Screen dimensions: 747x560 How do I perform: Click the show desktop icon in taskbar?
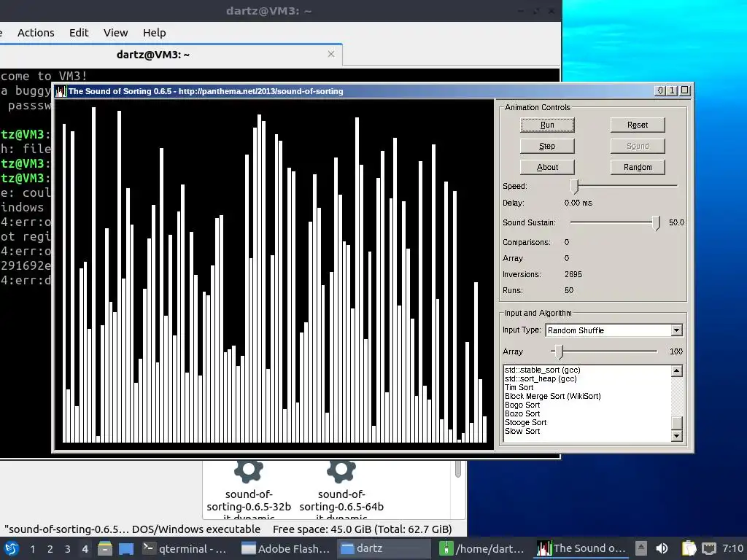126,548
